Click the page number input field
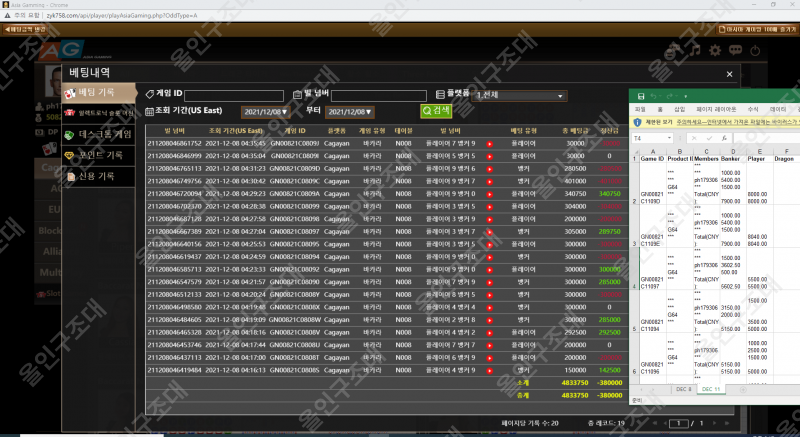This screenshot has height=437, width=800. pyautogui.click(x=679, y=423)
